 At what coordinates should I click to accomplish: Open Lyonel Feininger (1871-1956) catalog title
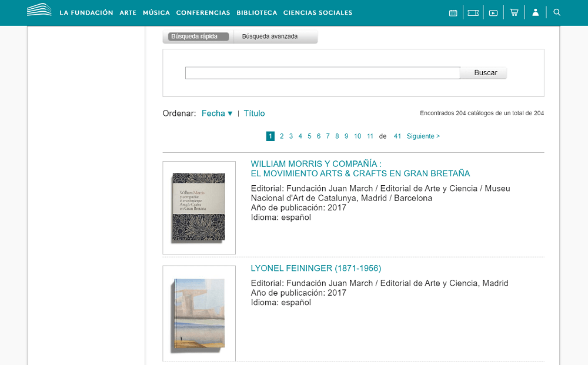316,269
